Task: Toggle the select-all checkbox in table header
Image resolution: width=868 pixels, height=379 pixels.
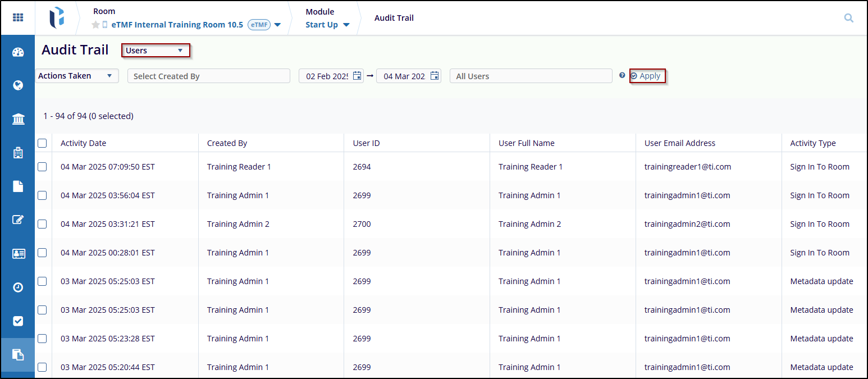Action: pos(42,143)
